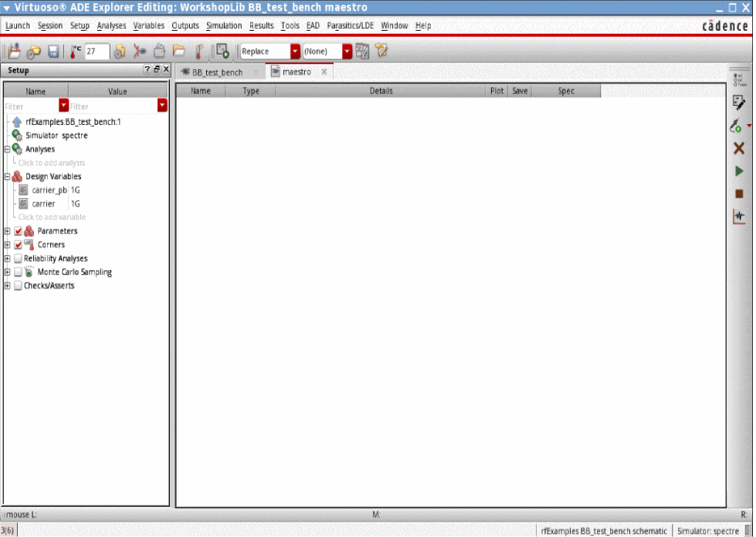Click the green play Run icon in right toolbar
The image size is (756, 537).
pos(739,171)
